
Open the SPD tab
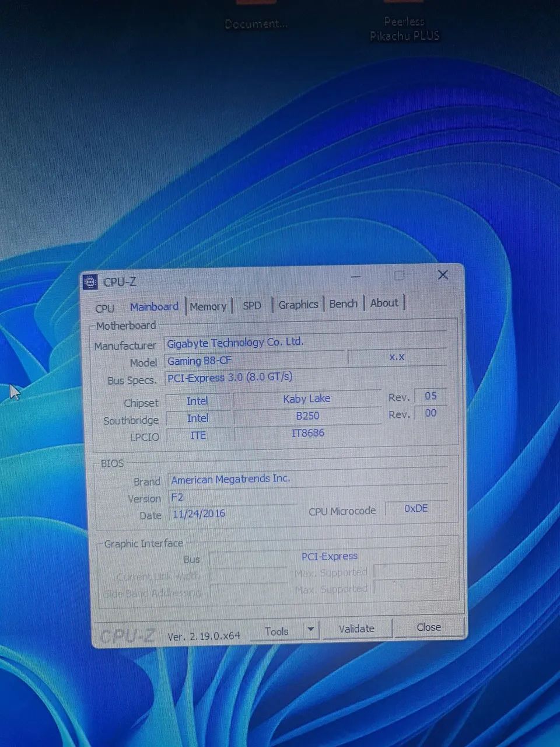252,305
